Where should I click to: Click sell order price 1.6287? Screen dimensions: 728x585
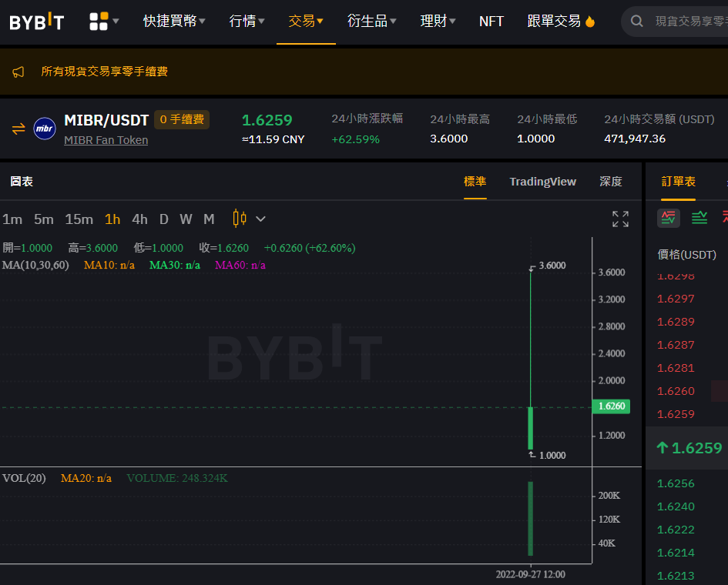pyautogui.click(x=676, y=345)
